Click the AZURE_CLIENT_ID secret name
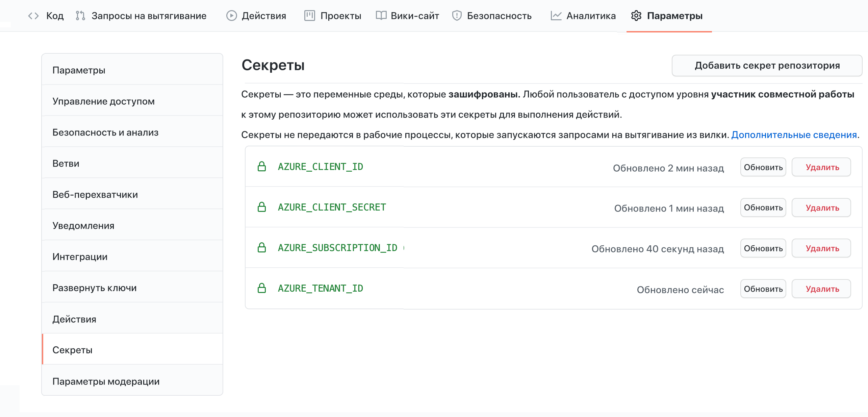The image size is (868, 417). click(321, 167)
